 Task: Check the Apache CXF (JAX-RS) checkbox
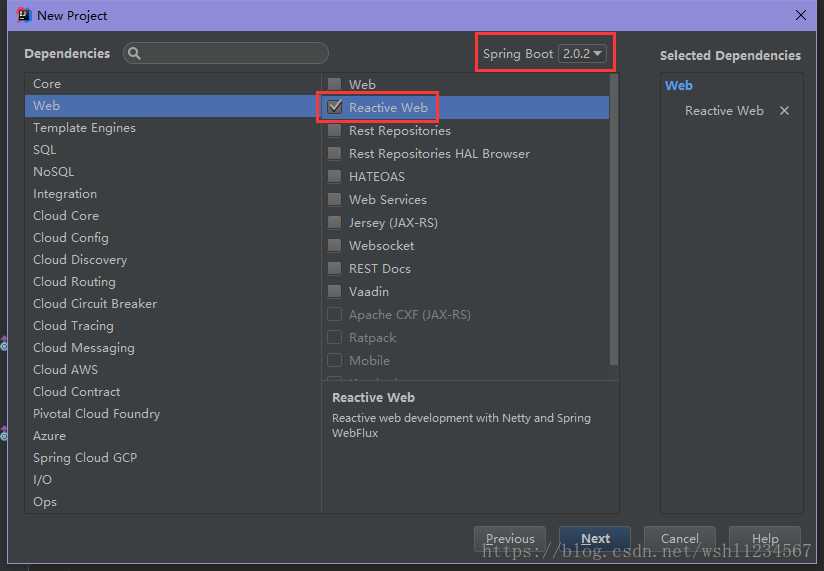tap(334, 315)
